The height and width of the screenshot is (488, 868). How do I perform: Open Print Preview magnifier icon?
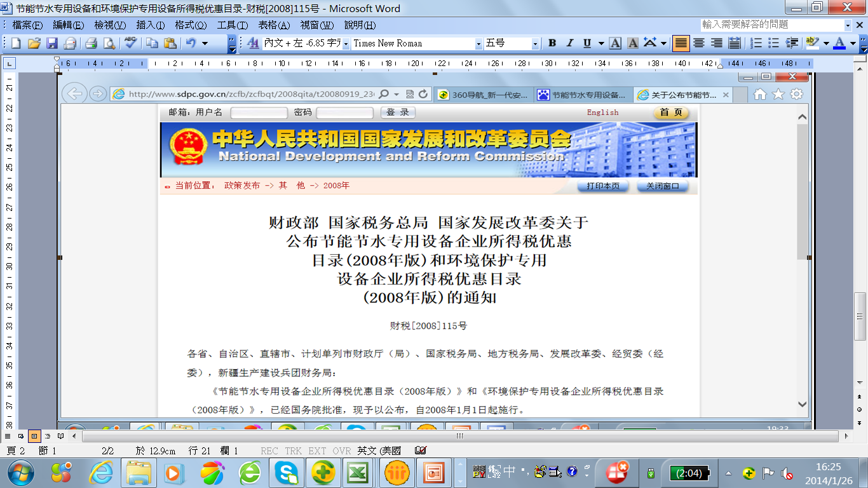pos(109,43)
